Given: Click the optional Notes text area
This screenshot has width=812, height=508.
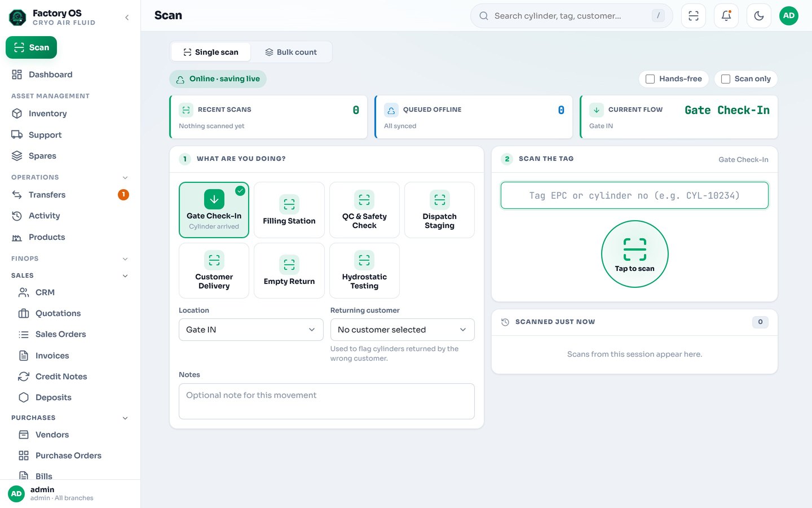Looking at the screenshot, I should (326, 401).
